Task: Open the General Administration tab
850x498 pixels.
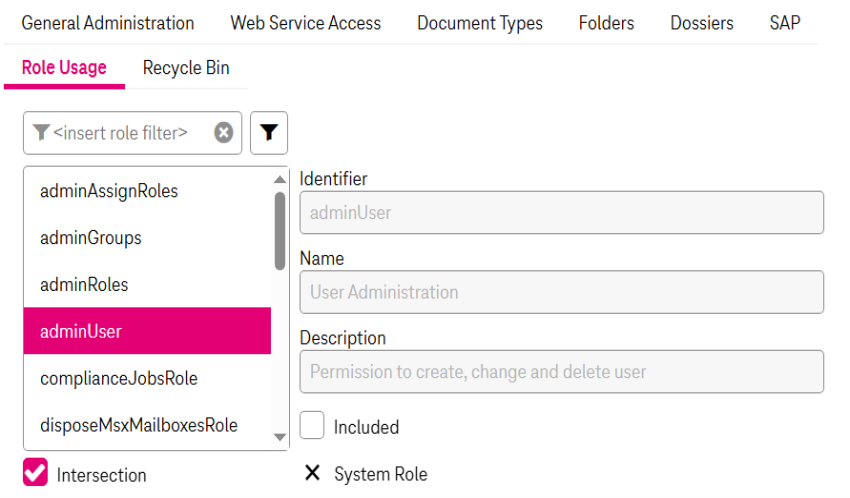Action: click(108, 22)
